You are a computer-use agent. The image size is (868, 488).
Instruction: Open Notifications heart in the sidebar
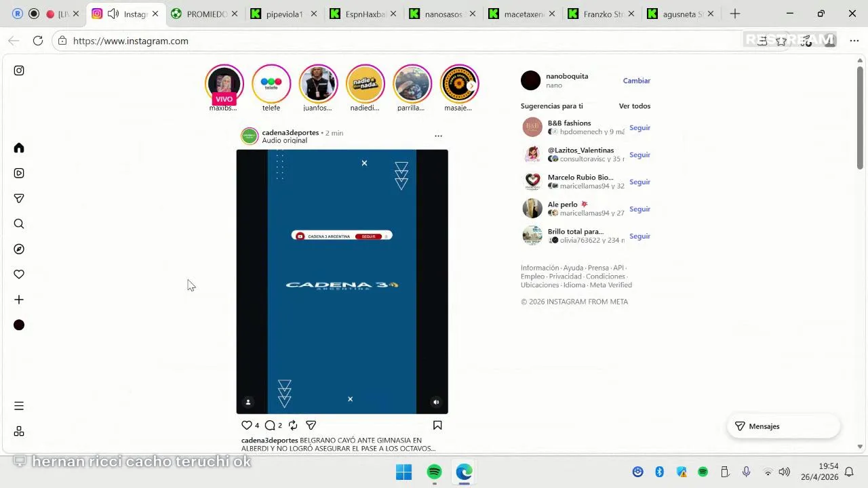19,274
